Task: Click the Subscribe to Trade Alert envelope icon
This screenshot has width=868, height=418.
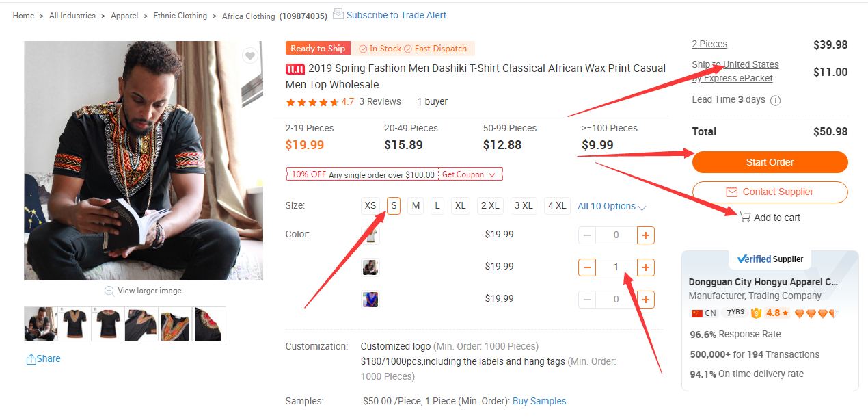Action: 338,14
